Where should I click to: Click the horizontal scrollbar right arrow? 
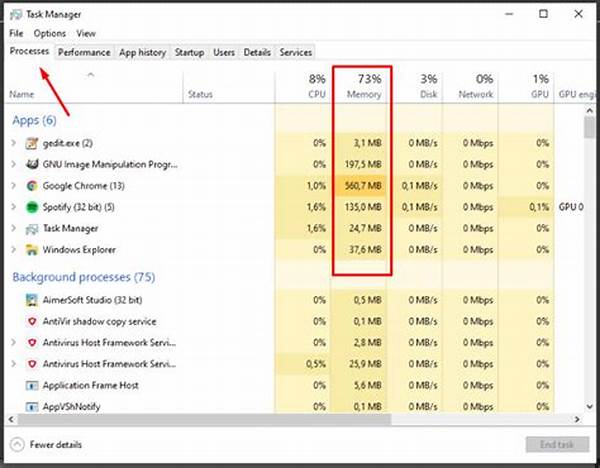point(577,419)
